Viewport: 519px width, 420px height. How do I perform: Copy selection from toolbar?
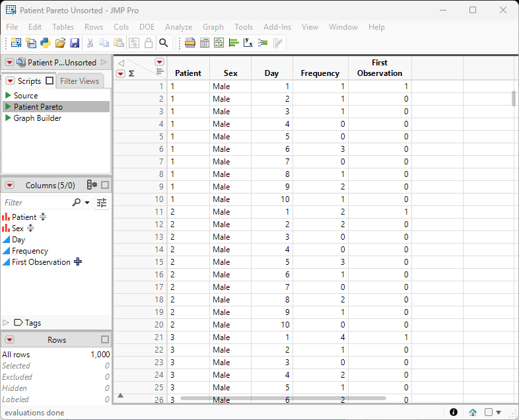[x=104, y=43]
